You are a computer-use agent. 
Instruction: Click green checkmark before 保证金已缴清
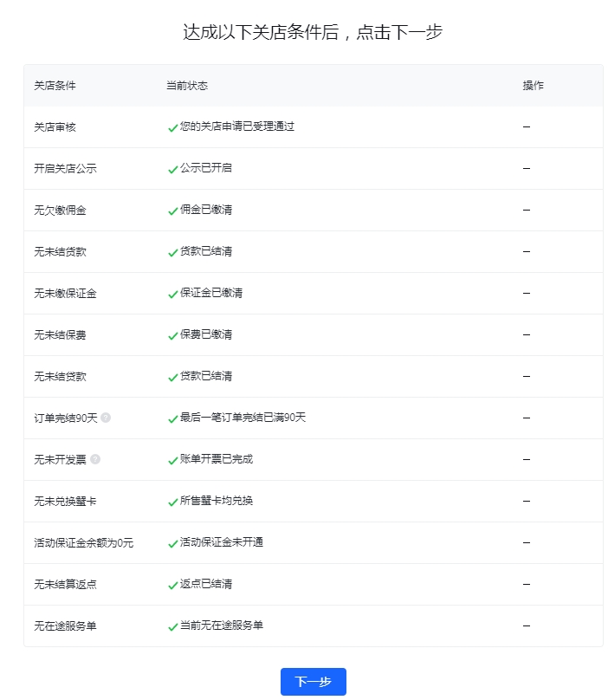click(x=172, y=295)
